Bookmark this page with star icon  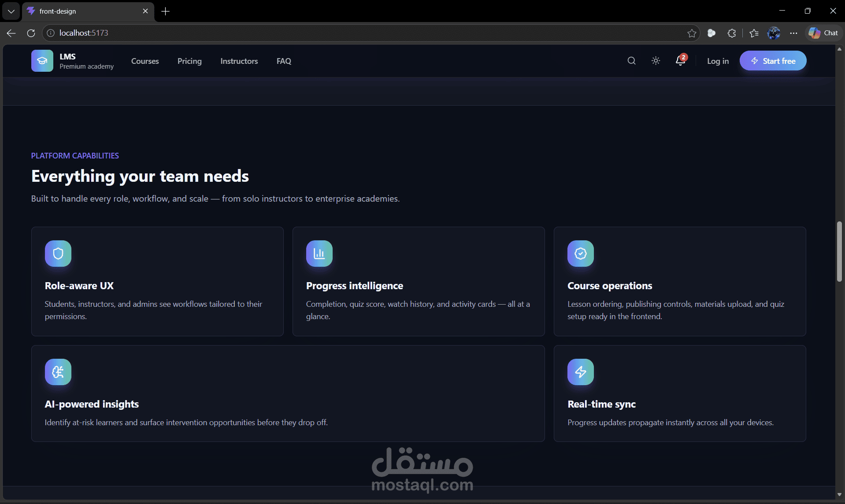[x=692, y=33]
